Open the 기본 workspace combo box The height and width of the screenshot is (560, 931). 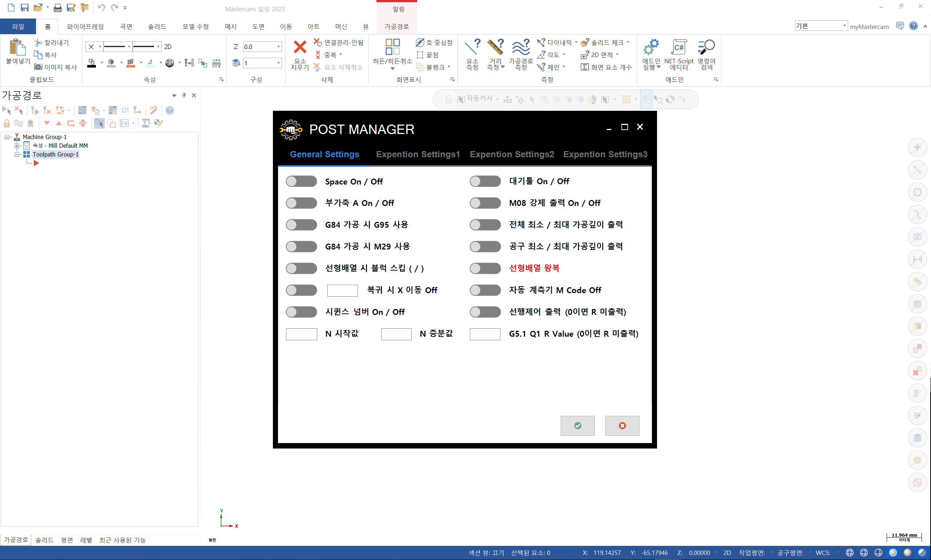coord(844,26)
